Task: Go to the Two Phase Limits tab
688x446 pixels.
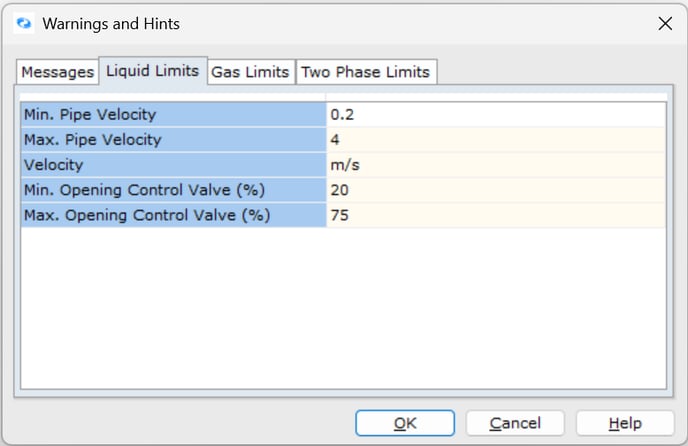Action: [x=365, y=72]
